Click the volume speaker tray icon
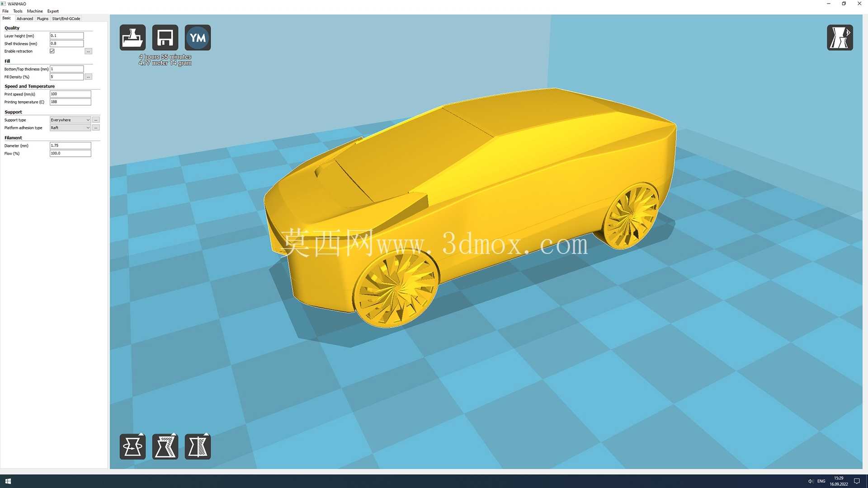 click(x=811, y=481)
